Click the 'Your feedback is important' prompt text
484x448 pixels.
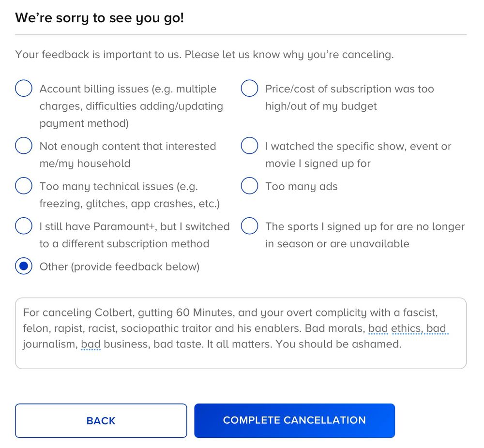(204, 55)
